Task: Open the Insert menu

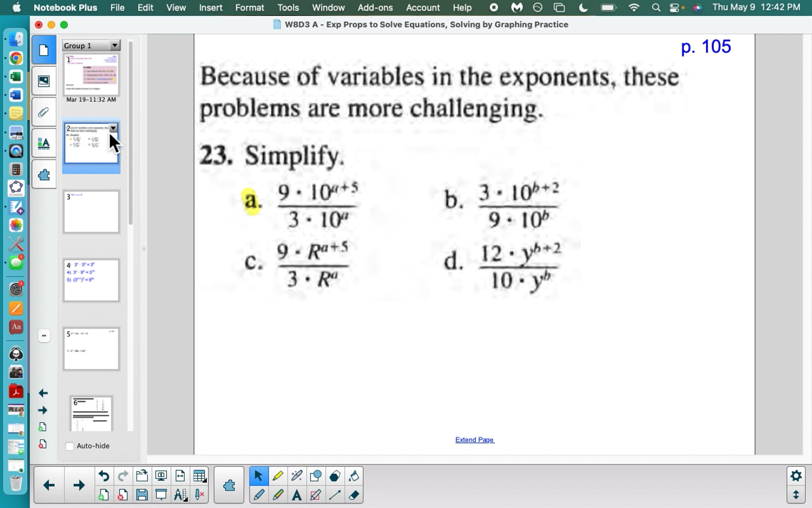Action: coord(210,7)
